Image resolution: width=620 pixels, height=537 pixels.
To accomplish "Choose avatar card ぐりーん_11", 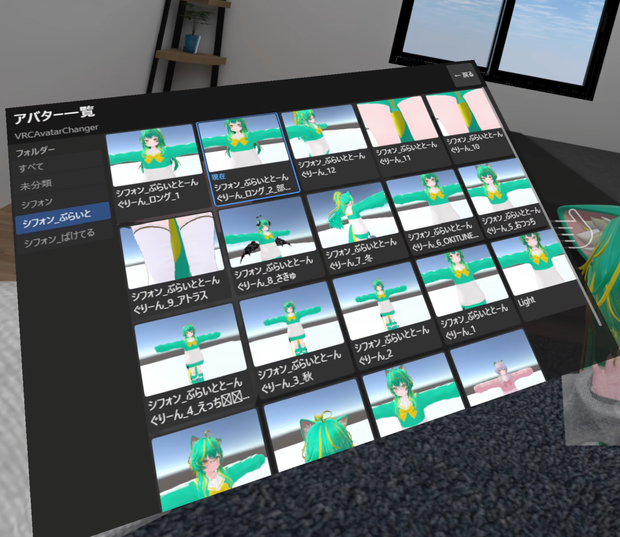I will tap(403, 134).
